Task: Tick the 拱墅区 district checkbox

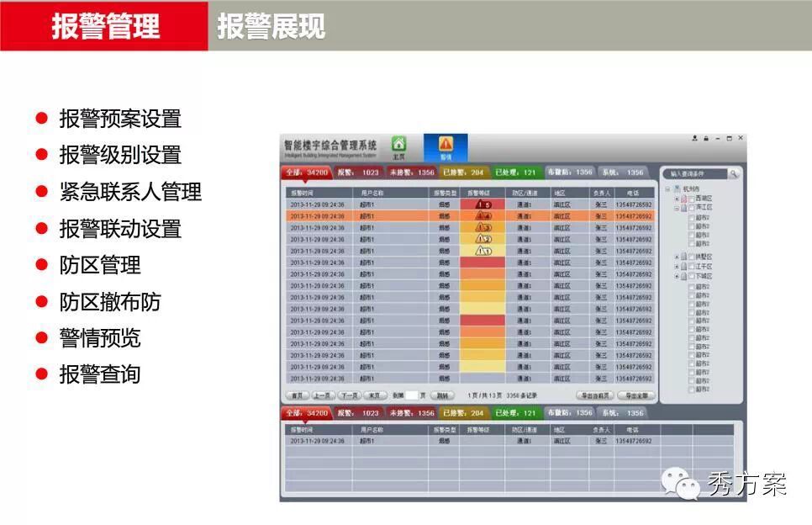Action: coord(691,257)
